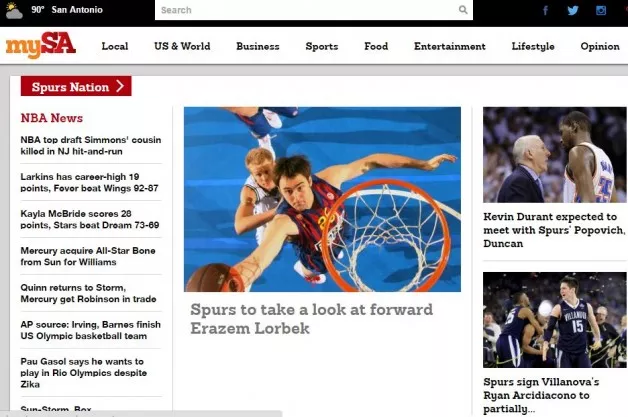
Task: Click the Kevin Durant and Popovich photo
Action: (x=554, y=155)
